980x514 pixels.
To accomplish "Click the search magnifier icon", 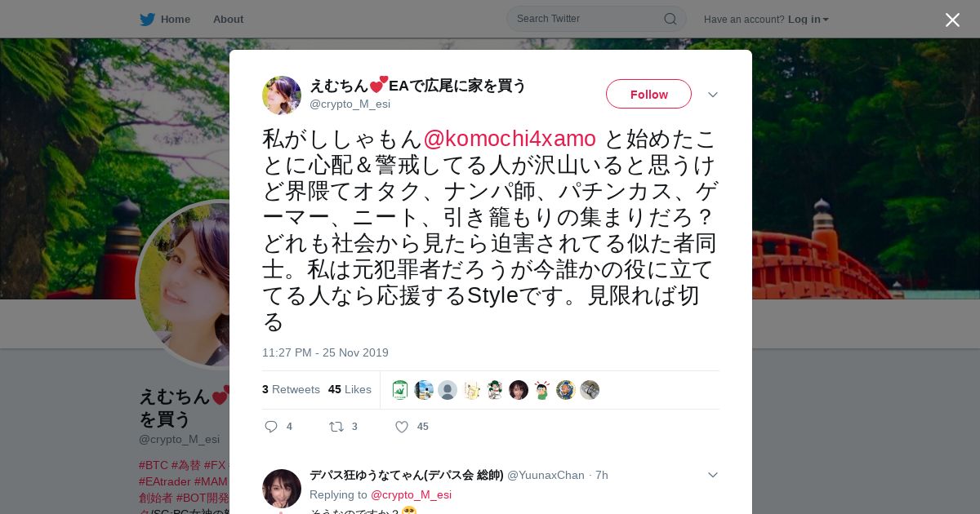I will 670,19.
